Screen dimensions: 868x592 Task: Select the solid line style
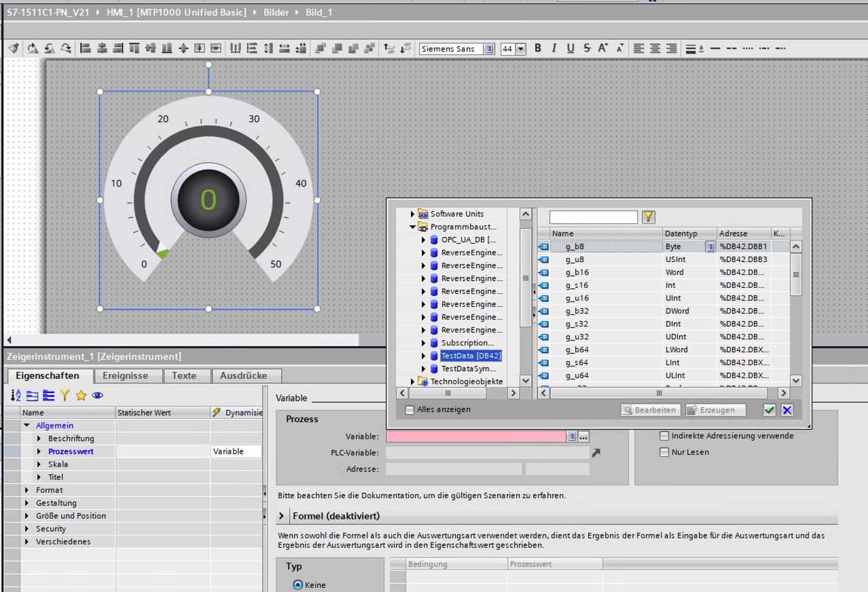(716, 48)
